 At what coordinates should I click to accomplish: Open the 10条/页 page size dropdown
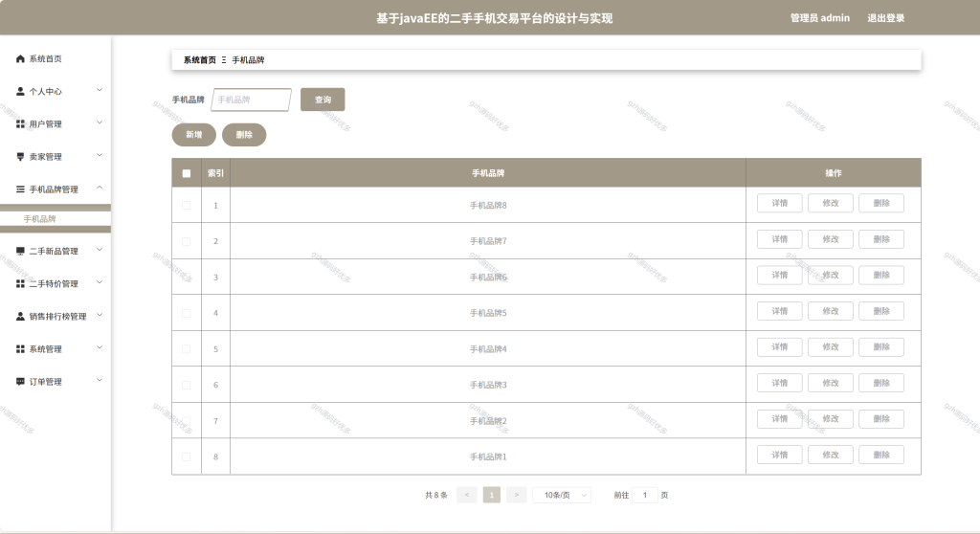562,495
